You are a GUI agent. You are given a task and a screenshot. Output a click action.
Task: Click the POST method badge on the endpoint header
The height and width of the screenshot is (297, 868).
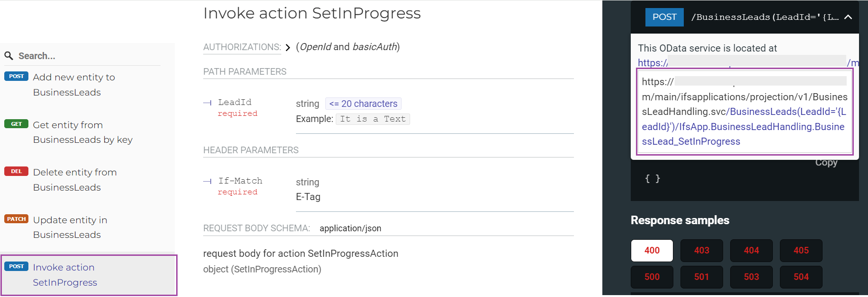664,17
